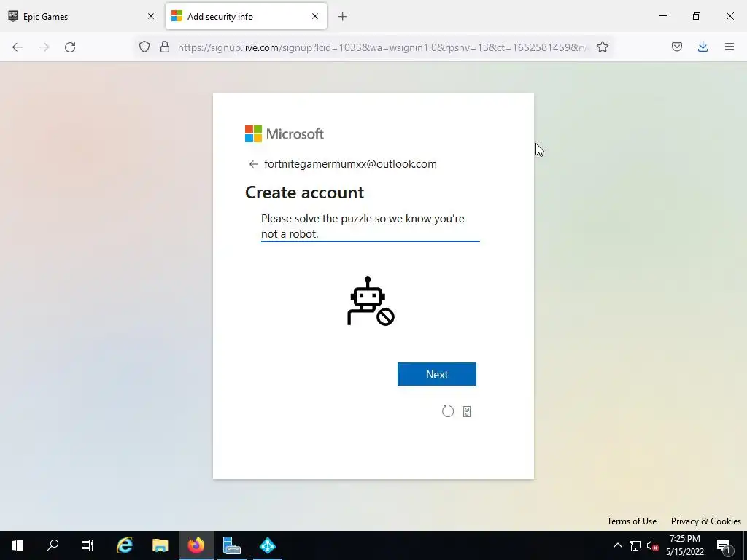
Task: Show hidden system tray icons
Action: pyautogui.click(x=617, y=545)
